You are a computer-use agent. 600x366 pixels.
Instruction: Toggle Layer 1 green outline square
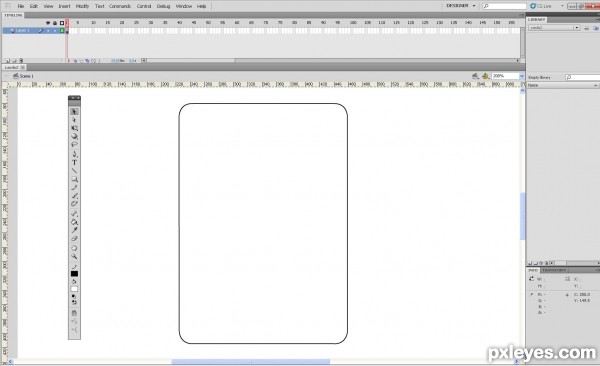tap(62, 31)
